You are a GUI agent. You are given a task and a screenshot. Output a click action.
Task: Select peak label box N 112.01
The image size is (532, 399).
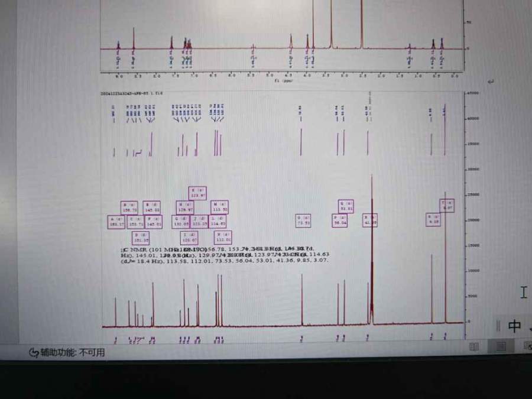[x=223, y=237]
